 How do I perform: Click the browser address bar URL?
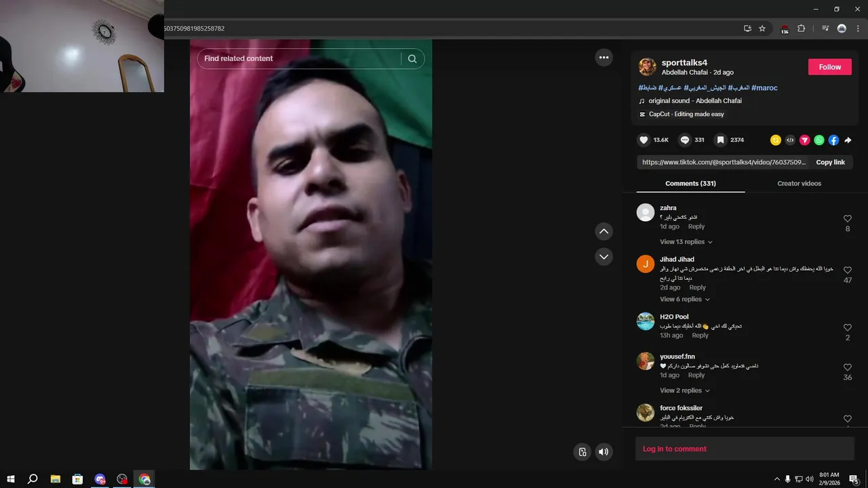194,28
